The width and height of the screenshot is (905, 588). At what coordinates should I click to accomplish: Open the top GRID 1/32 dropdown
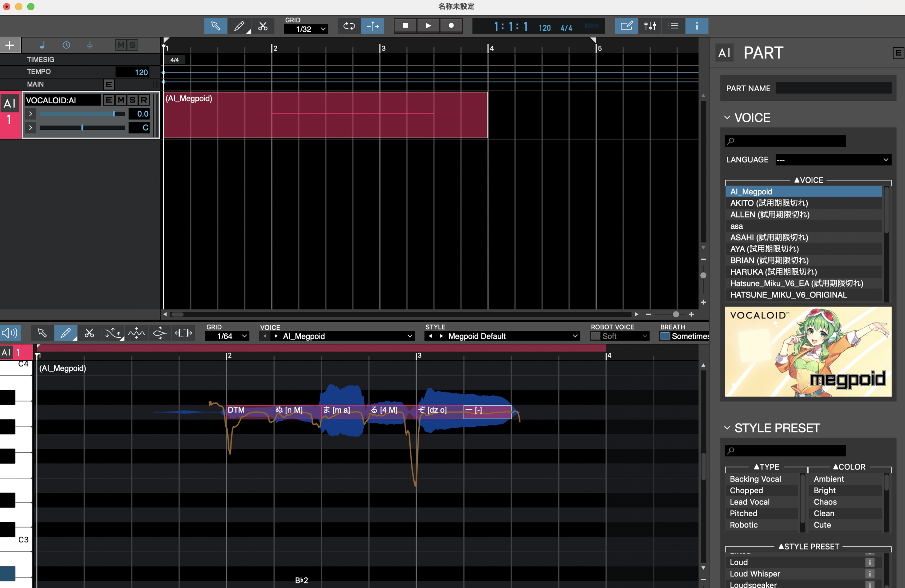tap(306, 29)
